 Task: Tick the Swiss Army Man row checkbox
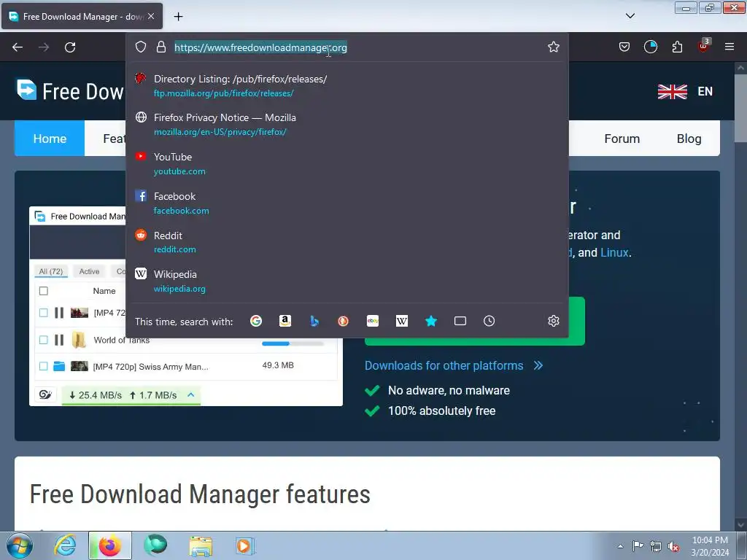(43, 366)
